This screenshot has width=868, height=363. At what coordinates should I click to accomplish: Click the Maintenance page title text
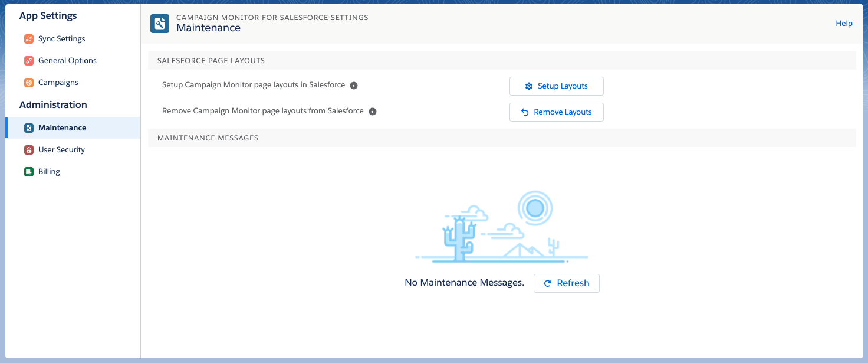click(x=209, y=28)
